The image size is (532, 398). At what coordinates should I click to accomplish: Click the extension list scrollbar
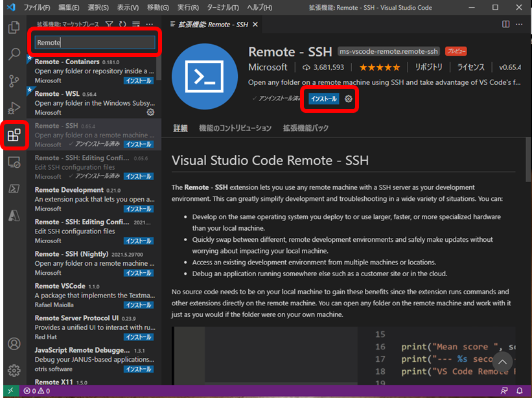pos(159,68)
